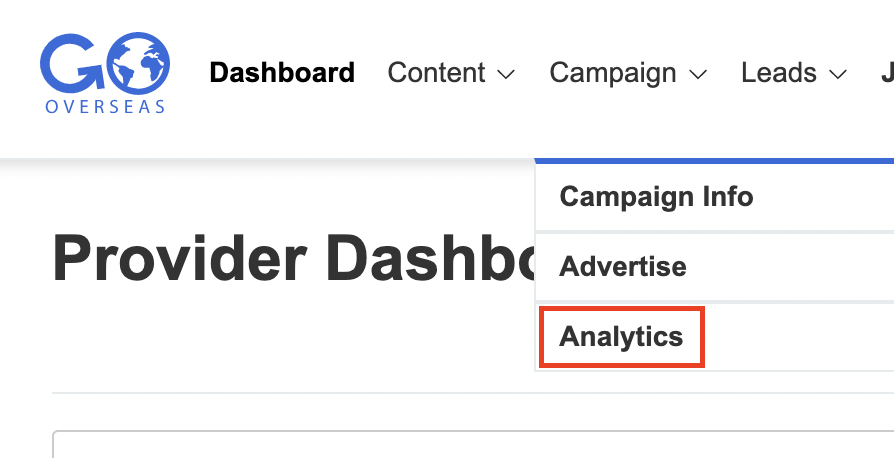
Task: Click the blue bar atop the dropdown
Action: 714,161
